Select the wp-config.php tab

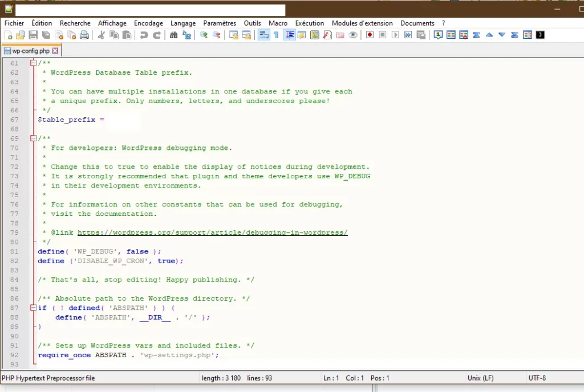pyautogui.click(x=31, y=51)
